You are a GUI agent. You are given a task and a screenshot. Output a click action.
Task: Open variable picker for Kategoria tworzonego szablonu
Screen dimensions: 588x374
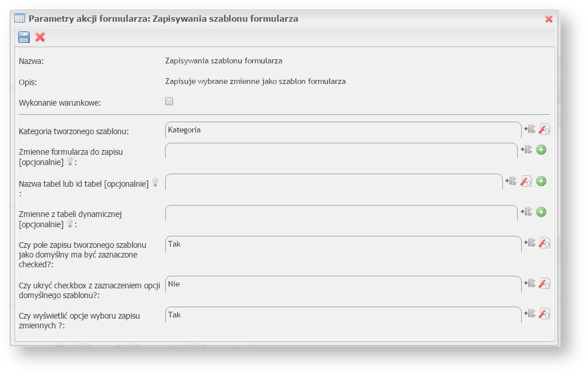click(x=530, y=129)
